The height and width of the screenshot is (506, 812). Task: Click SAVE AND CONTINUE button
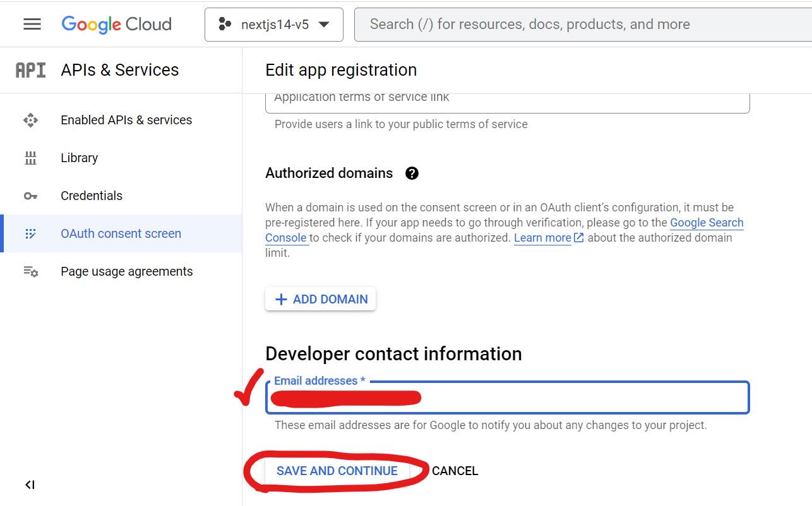[337, 471]
